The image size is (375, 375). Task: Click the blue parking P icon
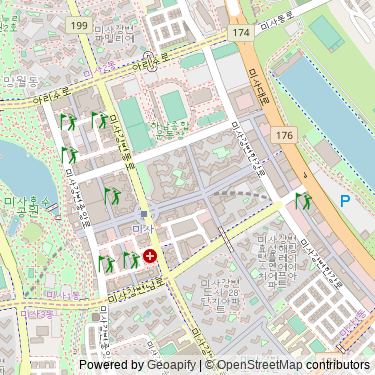point(345,201)
